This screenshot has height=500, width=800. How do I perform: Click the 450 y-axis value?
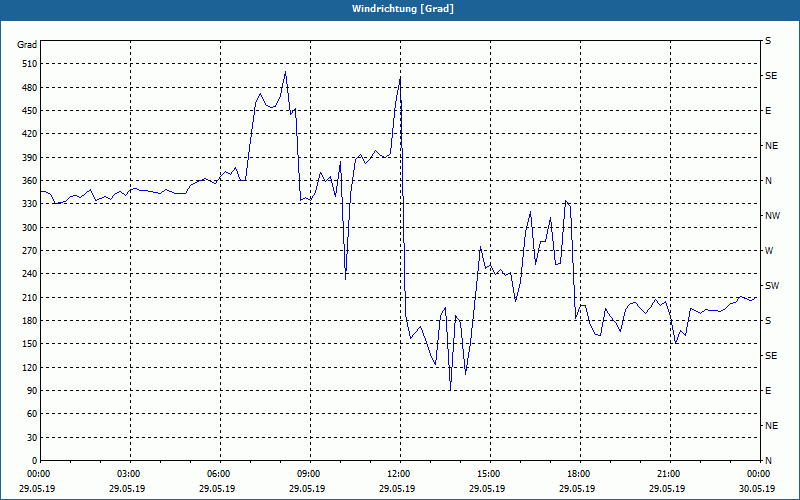30,111
